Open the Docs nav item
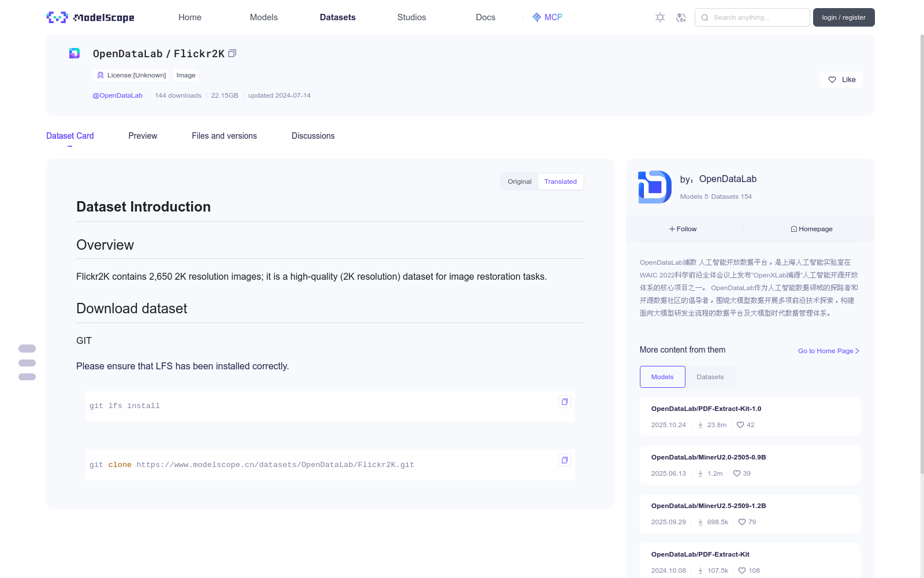This screenshot has width=924, height=578. click(486, 17)
